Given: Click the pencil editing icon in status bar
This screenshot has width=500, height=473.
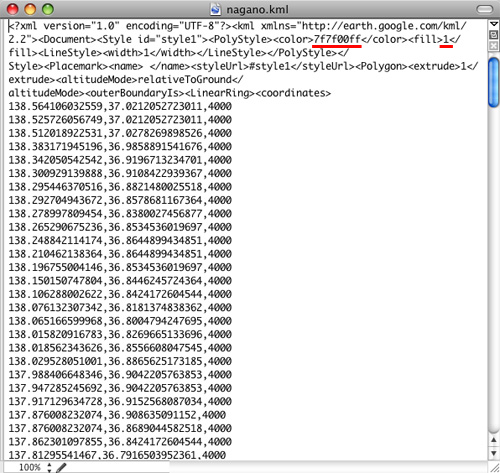Looking at the screenshot, I should pyautogui.click(x=61, y=467).
